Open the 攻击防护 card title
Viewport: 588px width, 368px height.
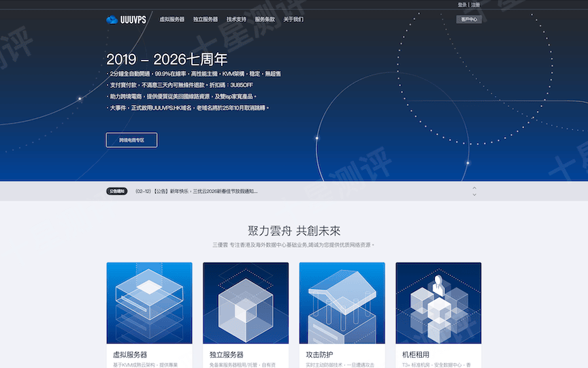pyautogui.click(x=321, y=354)
